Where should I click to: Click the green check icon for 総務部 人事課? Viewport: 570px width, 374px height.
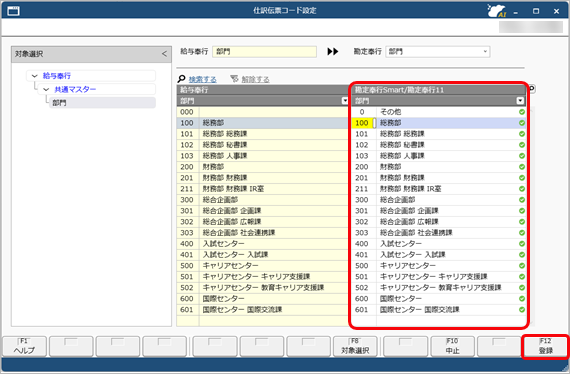[x=522, y=156]
